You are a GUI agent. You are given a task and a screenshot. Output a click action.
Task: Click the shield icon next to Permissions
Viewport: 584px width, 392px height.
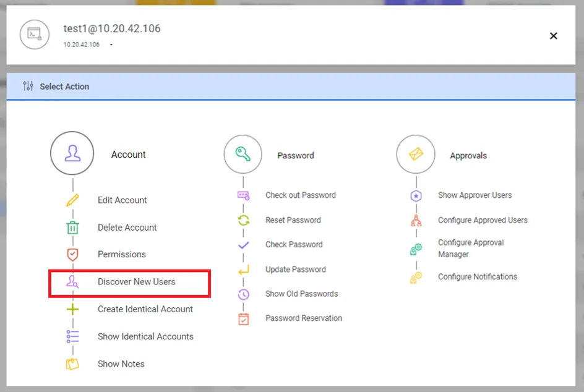[x=72, y=255]
